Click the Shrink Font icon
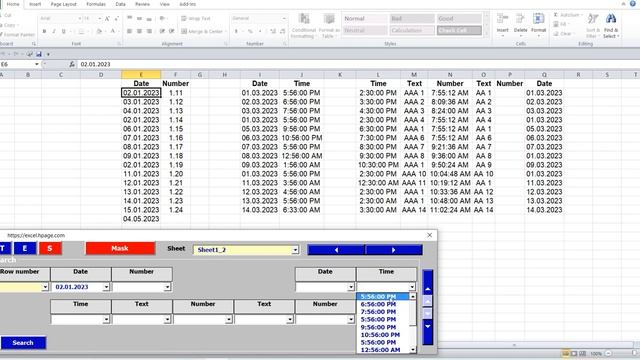Image resolution: width=640 pixels, height=360 pixels. [116, 19]
